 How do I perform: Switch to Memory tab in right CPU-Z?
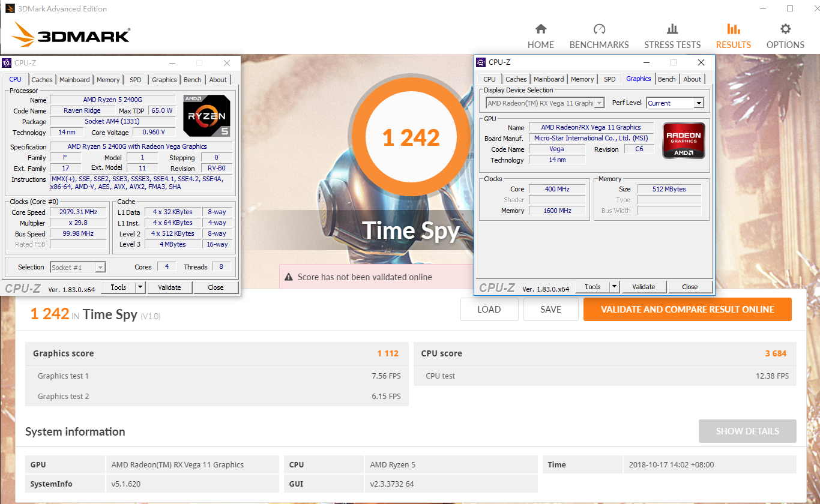(x=582, y=79)
